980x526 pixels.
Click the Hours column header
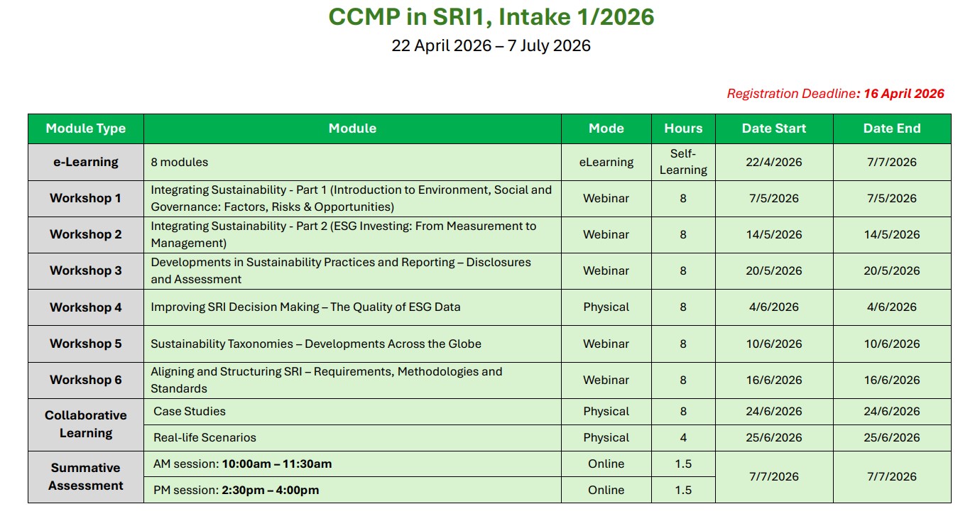(683, 128)
